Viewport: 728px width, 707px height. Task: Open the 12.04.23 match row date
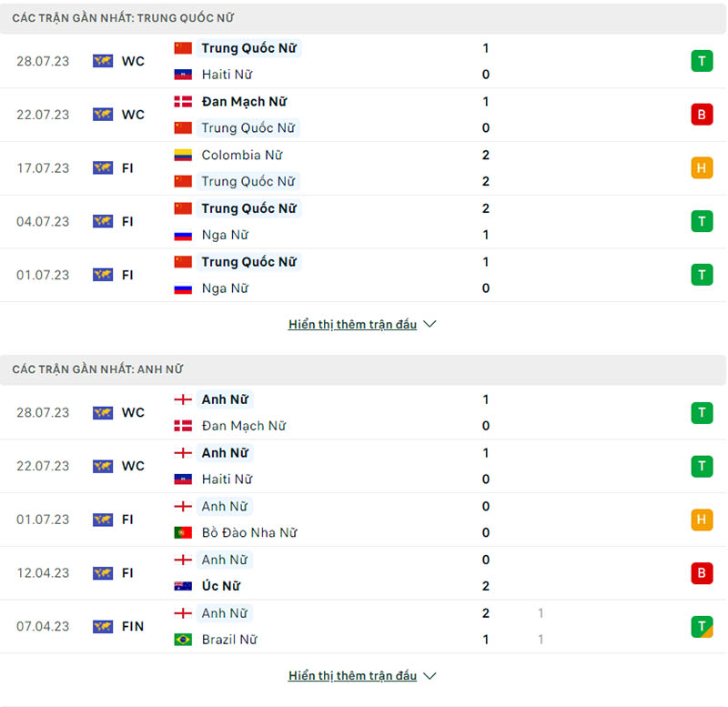coord(43,573)
